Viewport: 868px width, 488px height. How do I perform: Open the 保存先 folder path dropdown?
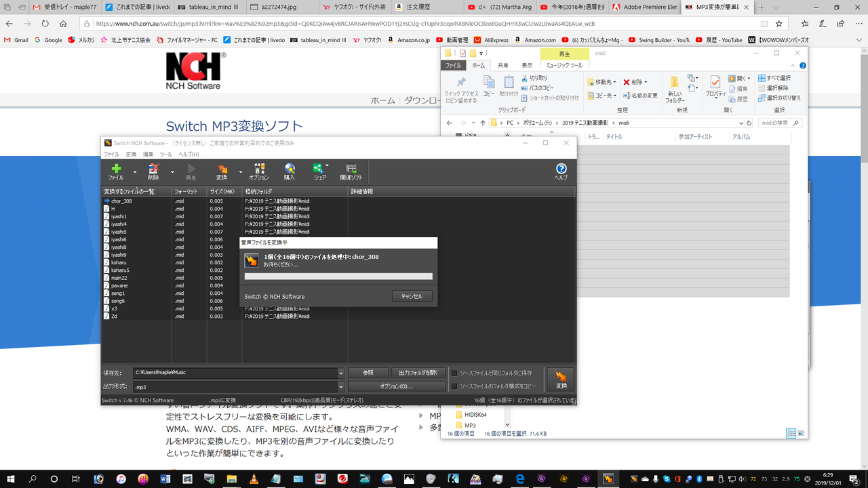(341, 373)
